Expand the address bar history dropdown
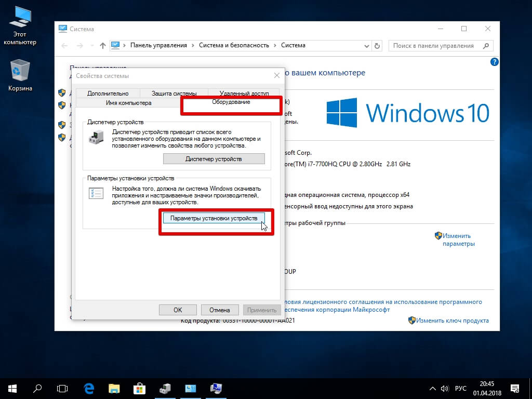Image resolution: width=532 pixels, height=399 pixels. point(366,46)
